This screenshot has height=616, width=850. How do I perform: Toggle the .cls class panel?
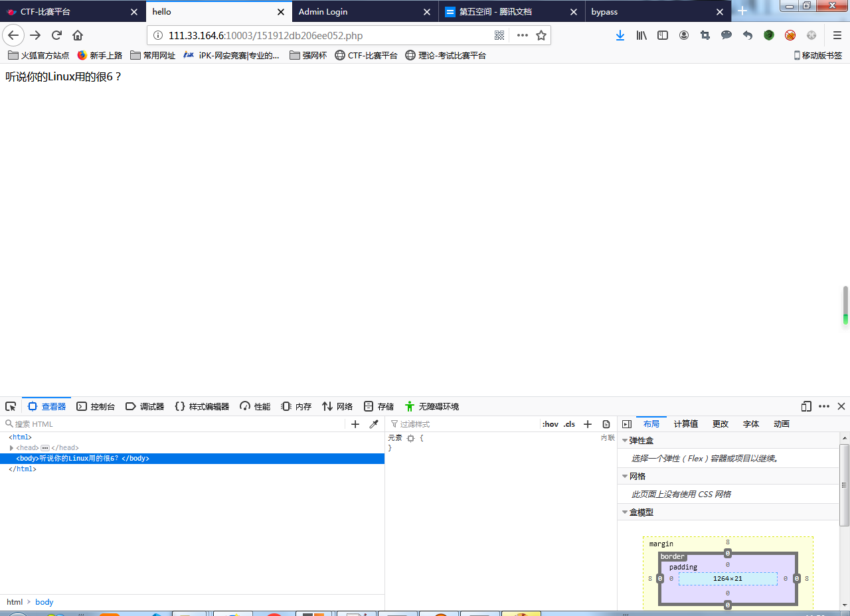coord(569,424)
